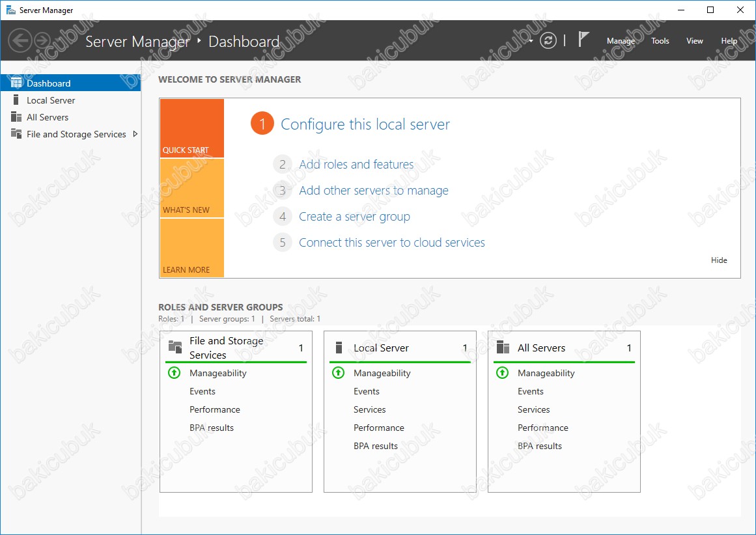Click Manageability status icon in All Servers tile
This screenshot has width=756, height=535.
(502, 372)
